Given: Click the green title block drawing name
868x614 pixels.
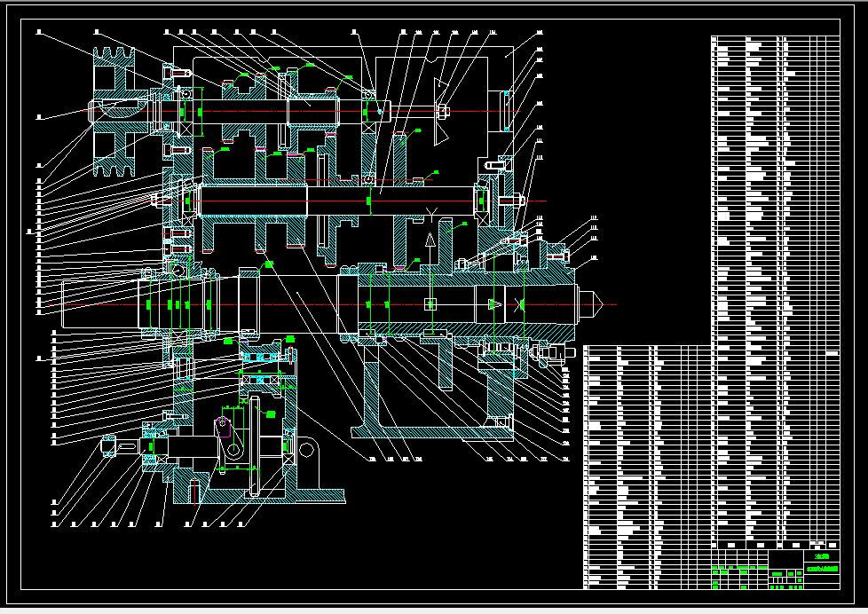Looking at the screenshot, I should tap(822, 556).
